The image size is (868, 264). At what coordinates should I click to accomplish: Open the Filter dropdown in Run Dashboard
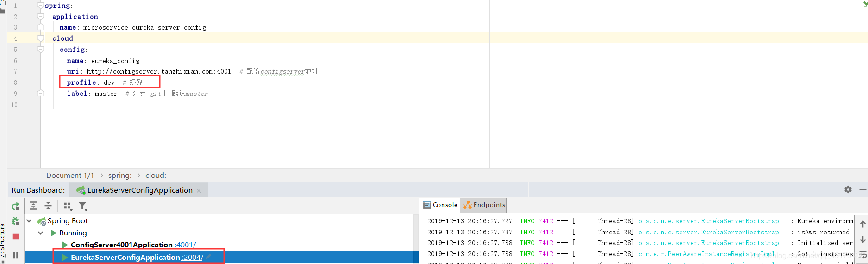[x=83, y=206]
